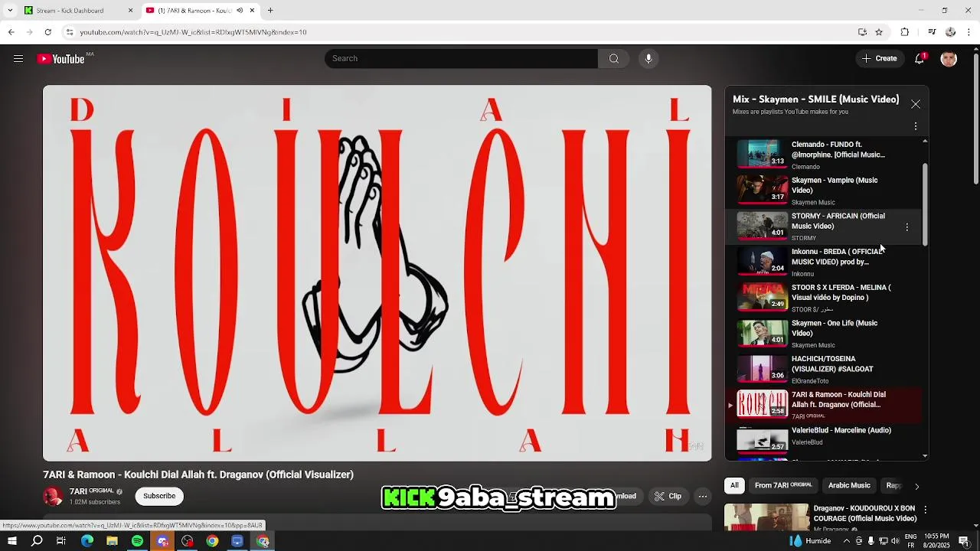Open the YouTube account avatar menu
The height and width of the screenshot is (551, 980).
949,59
